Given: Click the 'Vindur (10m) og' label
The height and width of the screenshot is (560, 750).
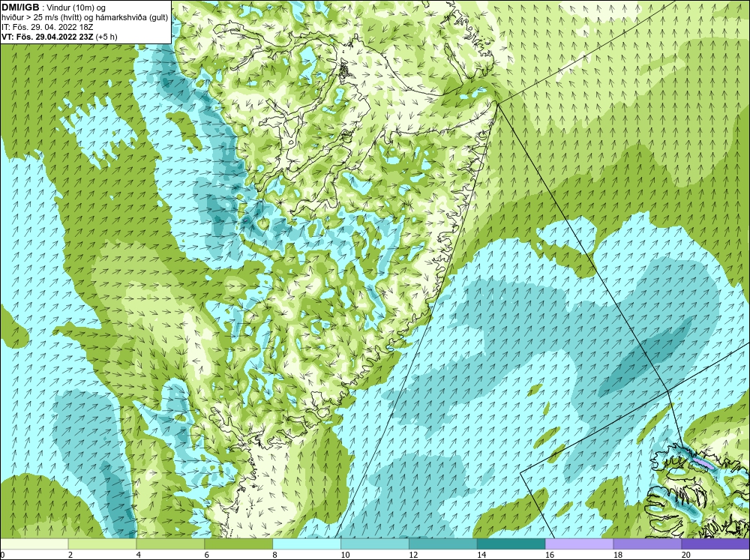Looking at the screenshot, I should [77, 7].
